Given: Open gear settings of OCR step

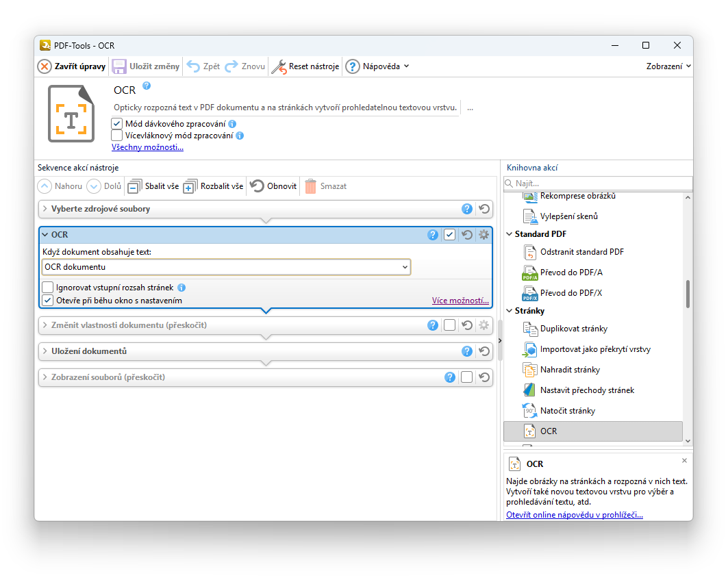Looking at the screenshot, I should (484, 235).
